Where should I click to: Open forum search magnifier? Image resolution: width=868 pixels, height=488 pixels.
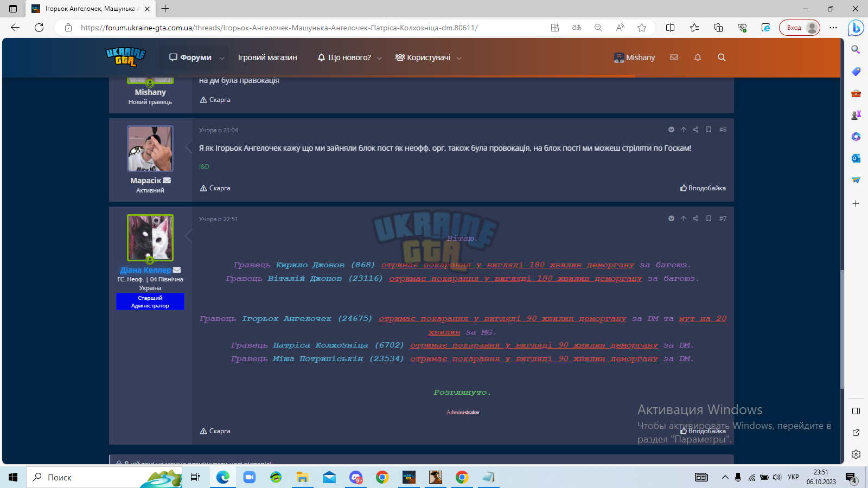722,57
